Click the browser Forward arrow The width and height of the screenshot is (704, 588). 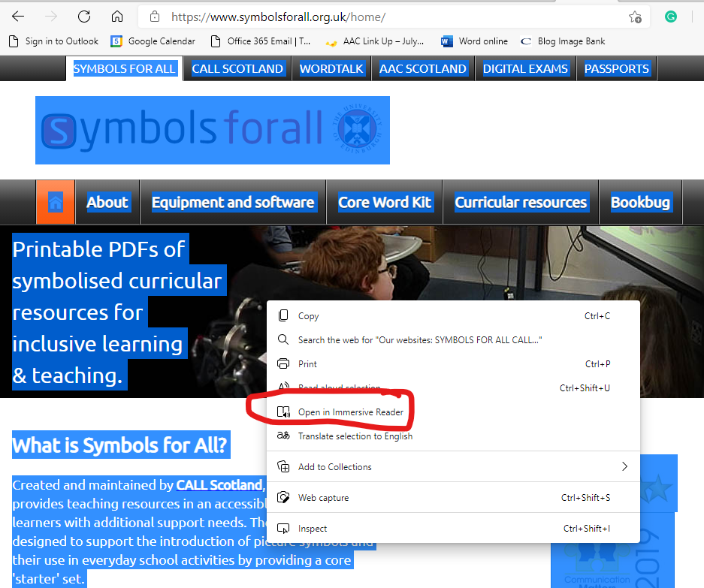coord(51,17)
